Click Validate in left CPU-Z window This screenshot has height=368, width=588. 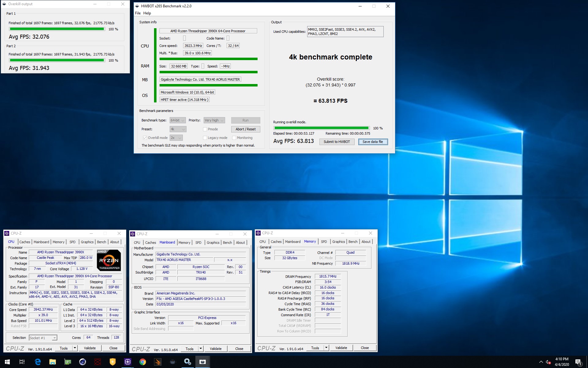(x=90, y=348)
